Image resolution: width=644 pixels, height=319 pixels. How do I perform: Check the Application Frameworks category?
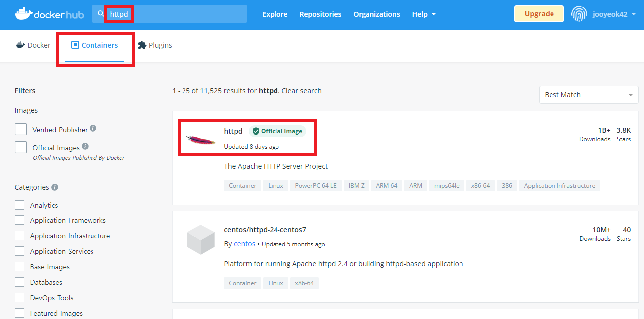19,220
